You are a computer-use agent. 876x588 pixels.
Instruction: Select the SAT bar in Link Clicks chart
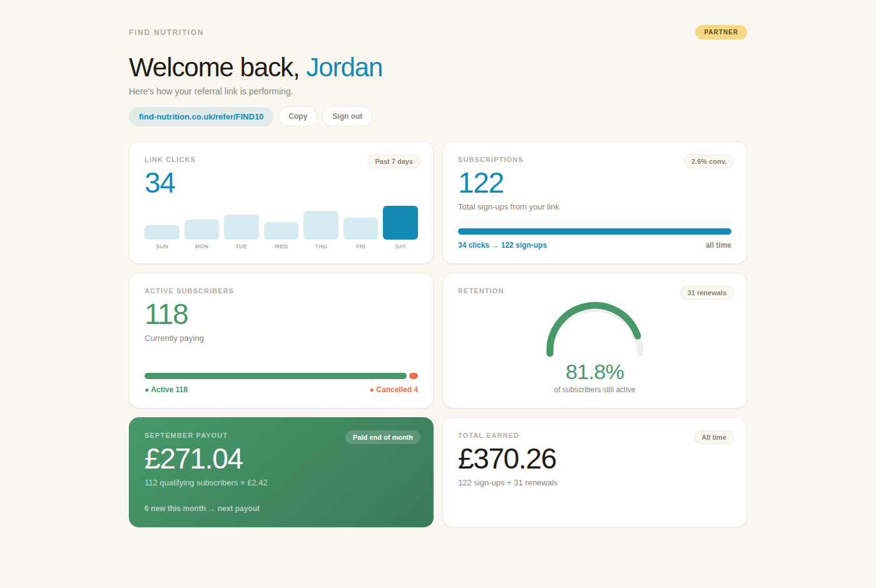400,223
